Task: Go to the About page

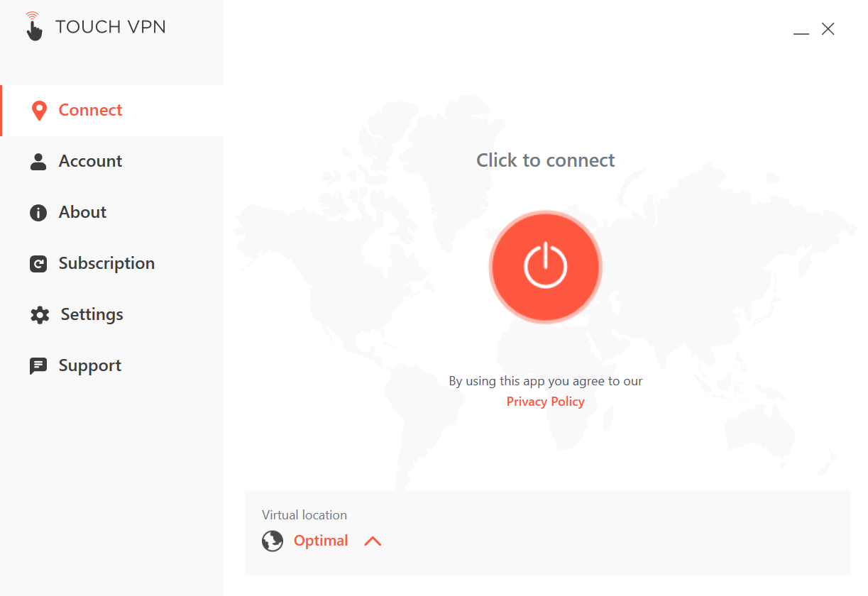Action: [112, 213]
